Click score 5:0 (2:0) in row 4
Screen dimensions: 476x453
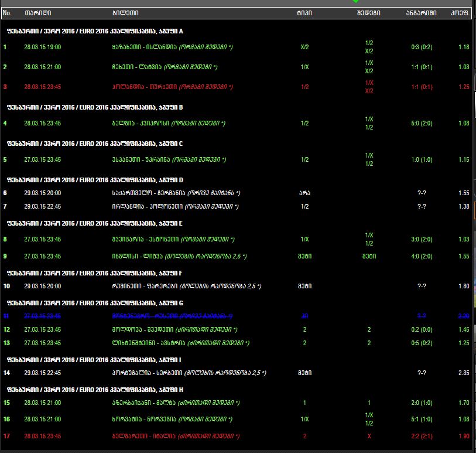point(421,123)
